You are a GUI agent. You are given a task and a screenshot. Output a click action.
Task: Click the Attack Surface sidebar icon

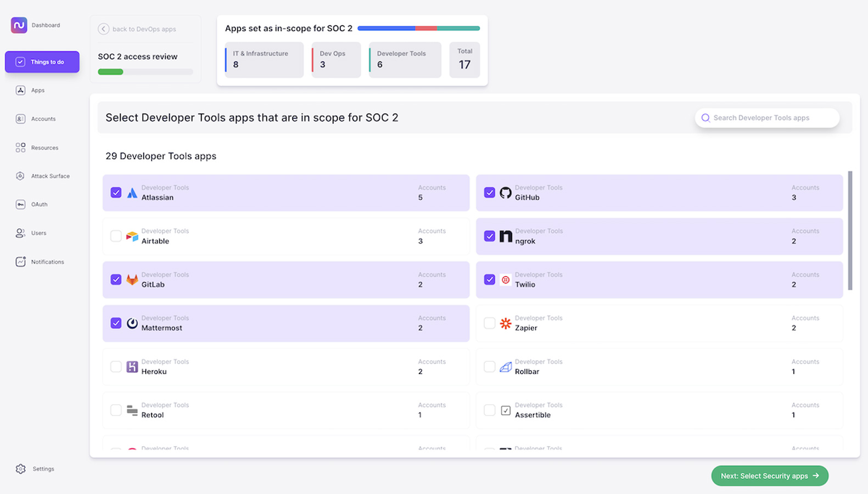[20, 176]
